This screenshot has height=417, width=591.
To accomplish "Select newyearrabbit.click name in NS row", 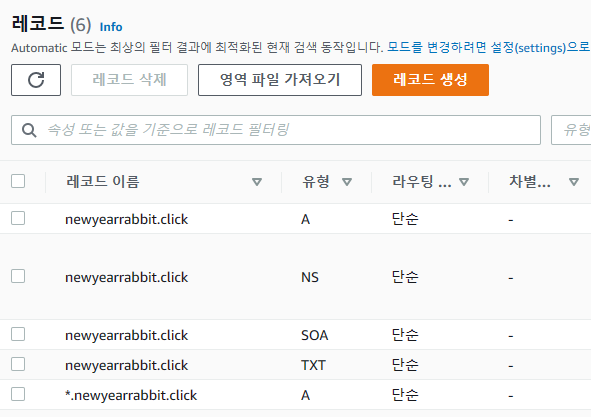I will pyautogui.click(x=127, y=277).
